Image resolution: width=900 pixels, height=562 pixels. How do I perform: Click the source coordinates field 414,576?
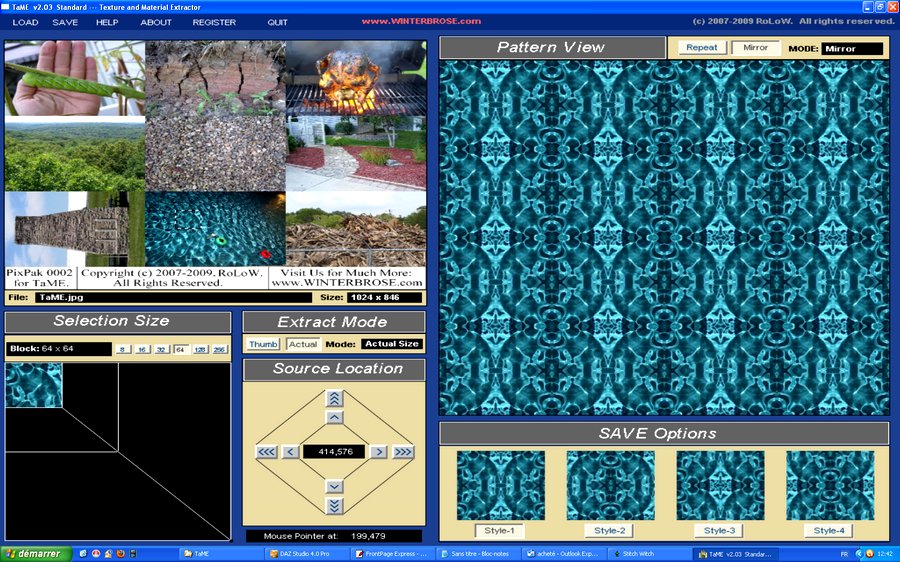click(334, 452)
